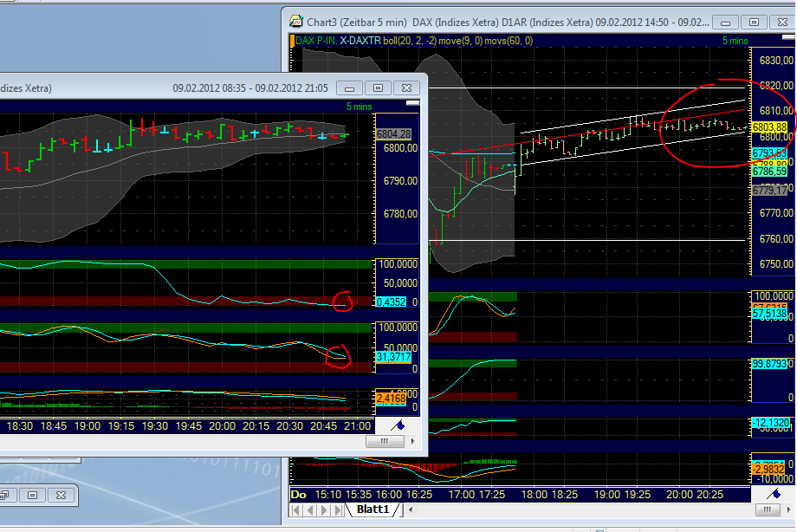This screenshot has height=532, width=797.
Task: Click the left chart's horizontal scrollbar thumb
Action: tap(384, 441)
